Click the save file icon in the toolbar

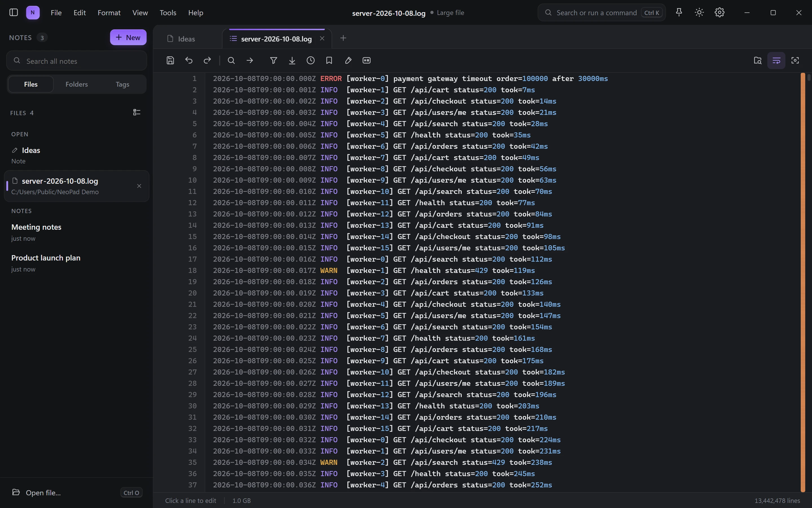[171, 60]
